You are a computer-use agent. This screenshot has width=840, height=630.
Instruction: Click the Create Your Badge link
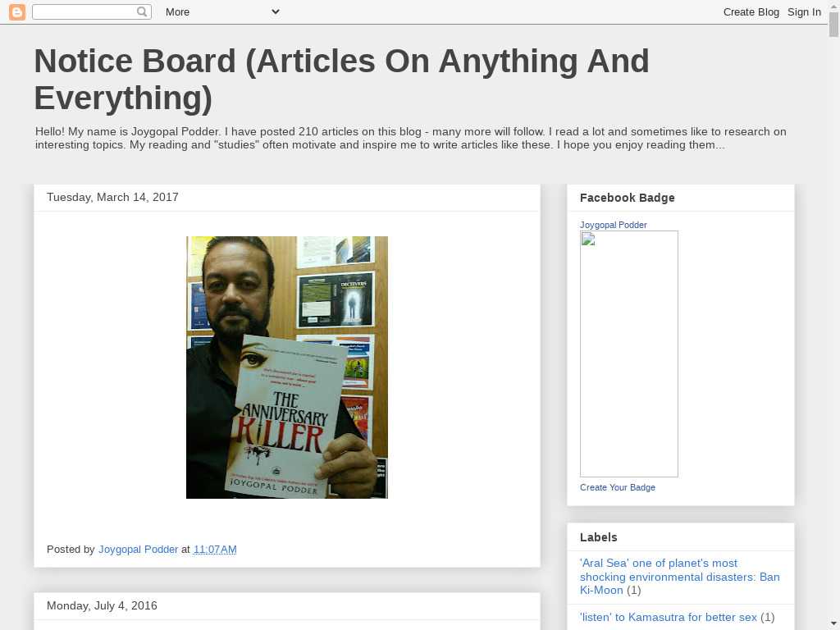(617, 487)
